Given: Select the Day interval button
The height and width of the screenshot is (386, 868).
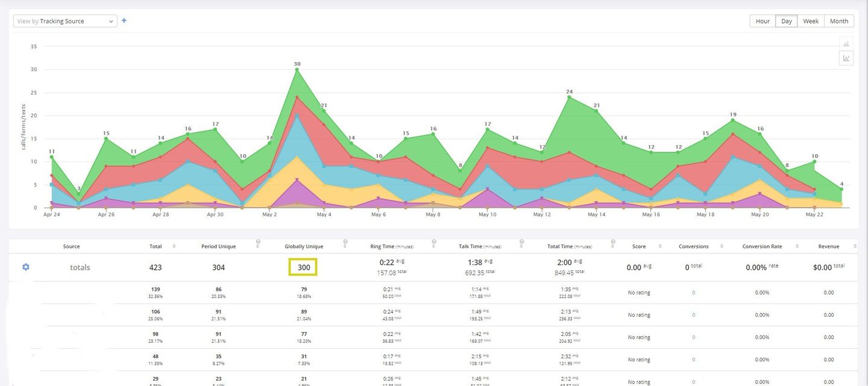Looking at the screenshot, I should [786, 21].
